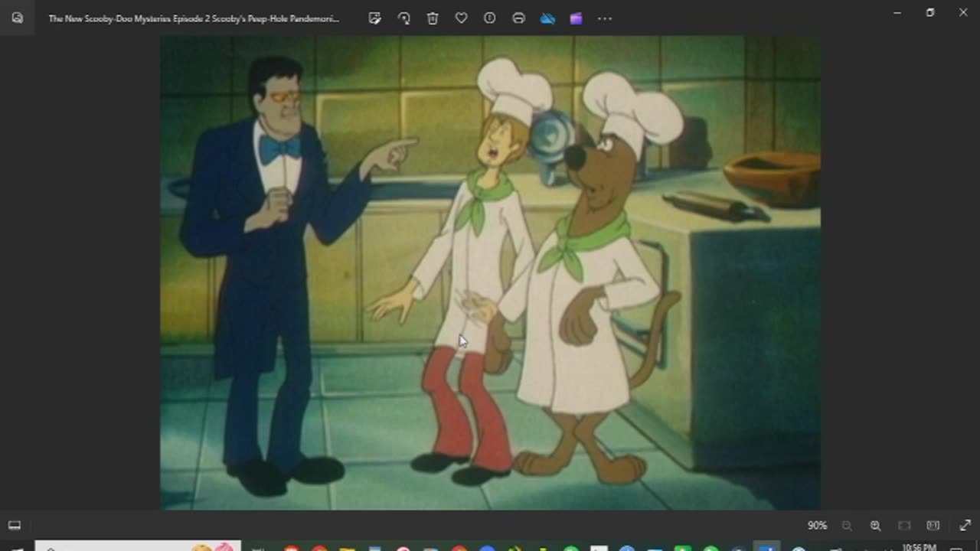The image size is (980, 551).
Task: Enter fullscreen with the expand arrows
Action: click(965, 526)
